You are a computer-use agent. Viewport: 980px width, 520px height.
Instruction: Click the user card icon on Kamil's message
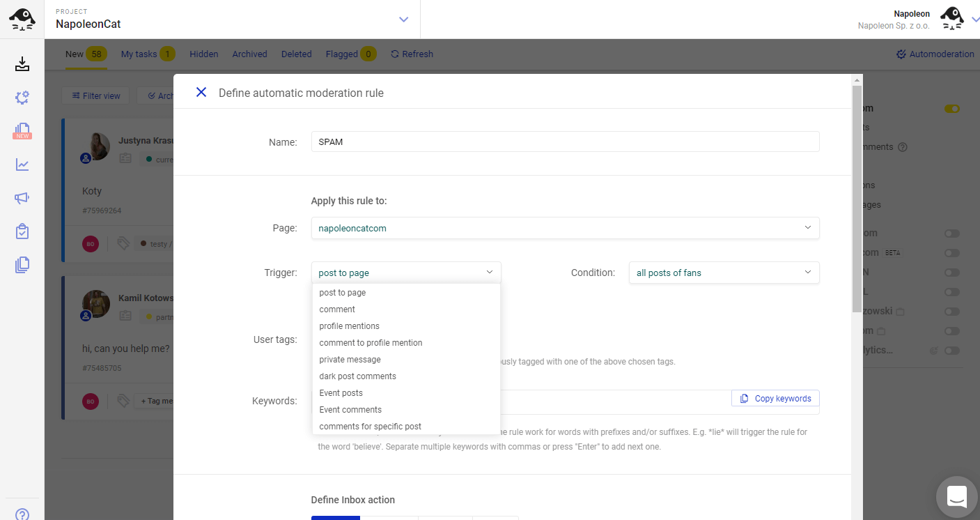click(x=125, y=316)
